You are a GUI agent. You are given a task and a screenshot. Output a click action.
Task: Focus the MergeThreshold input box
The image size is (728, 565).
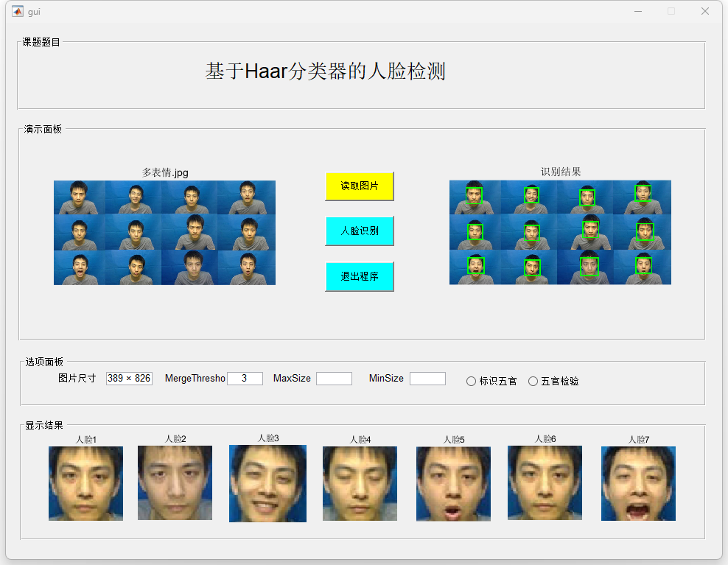pyautogui.click(x=245, y=379)
